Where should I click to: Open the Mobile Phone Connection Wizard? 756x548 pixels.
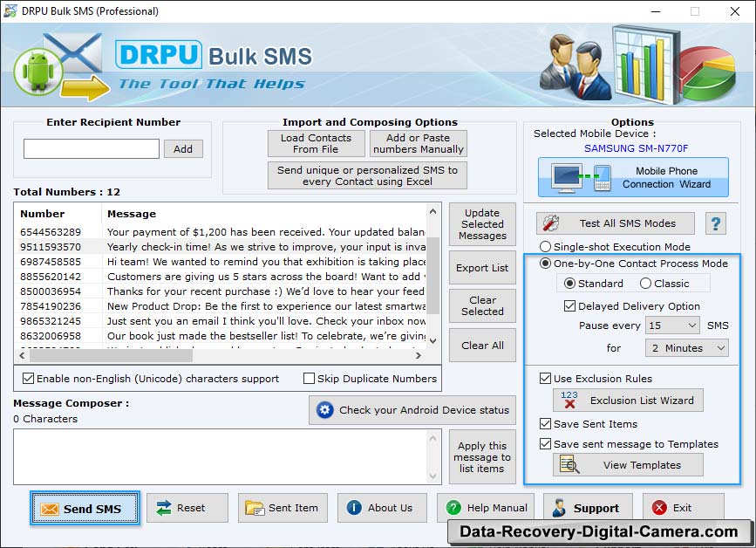click(x=633, y=177)
